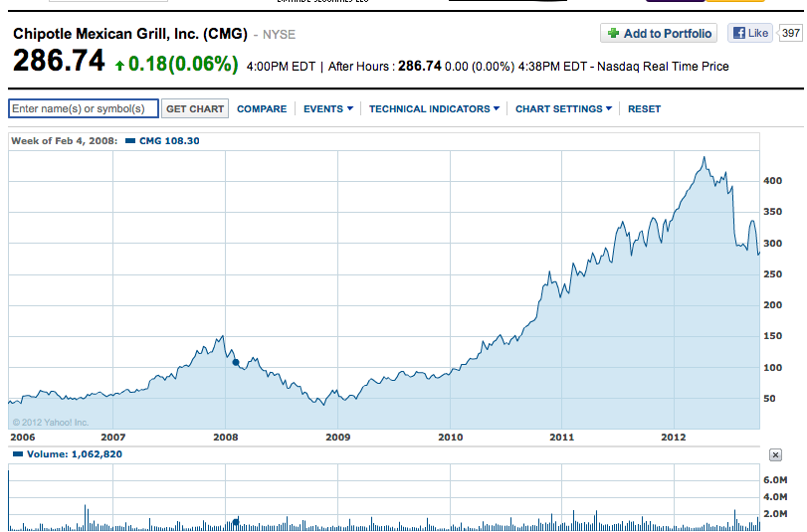Click the Chipotle Mexican Grill, Inc. (CMG) title
The width and height of the screenshot is (807, 532).
click(x=130, y=34)
